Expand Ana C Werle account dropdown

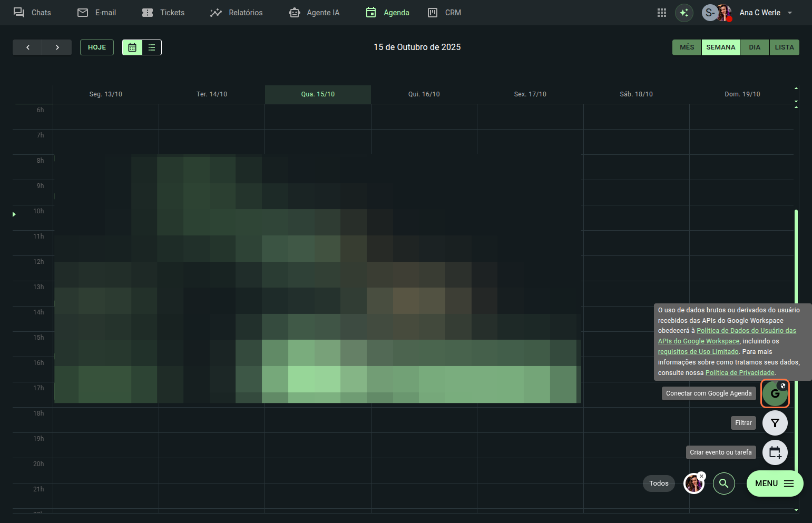point(790,13)
